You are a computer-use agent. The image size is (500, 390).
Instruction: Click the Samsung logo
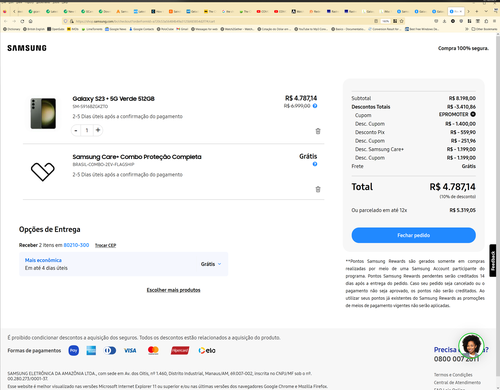[27, 48]
